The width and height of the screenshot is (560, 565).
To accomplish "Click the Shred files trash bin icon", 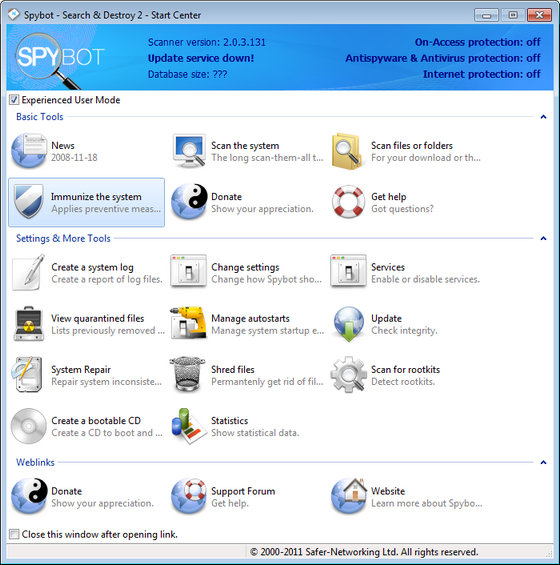I will [187, 375].
